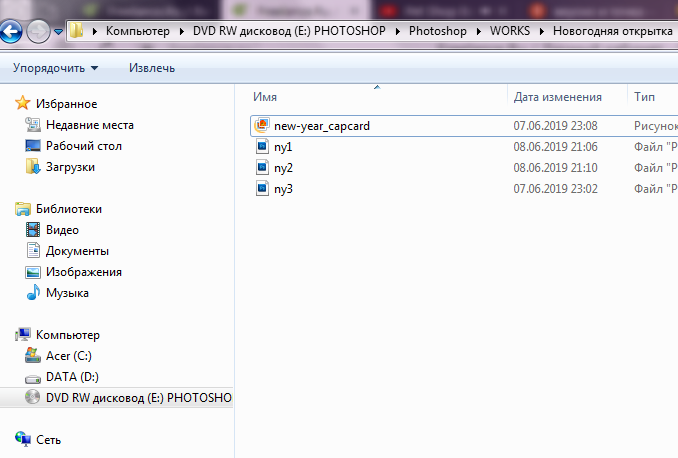Image resolution: width=678 pixels, height=458 pixels.
Task: Select DVD RW дисковод (E:) in sidebar
Action: pyautogui.click(x=116, y=397)
